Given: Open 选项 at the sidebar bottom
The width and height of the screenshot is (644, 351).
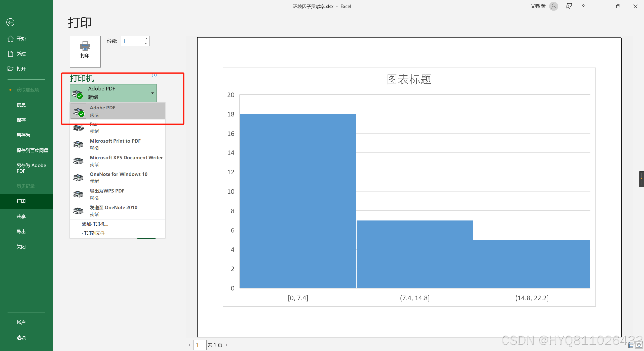Looking at the screenshot, I should pyautogui.click(x=21, y=337).
